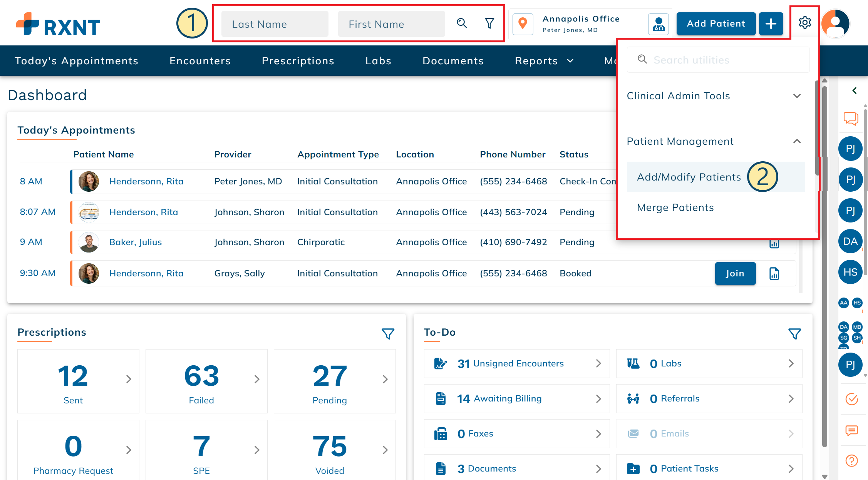Filter the Prescriptions widget

click(x=388, y=333)
